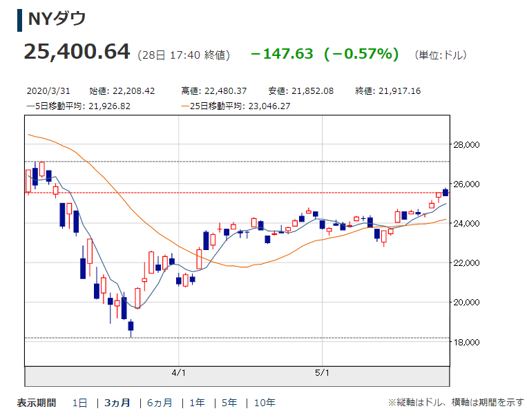Show the 1年 chart range

[196, 403]
